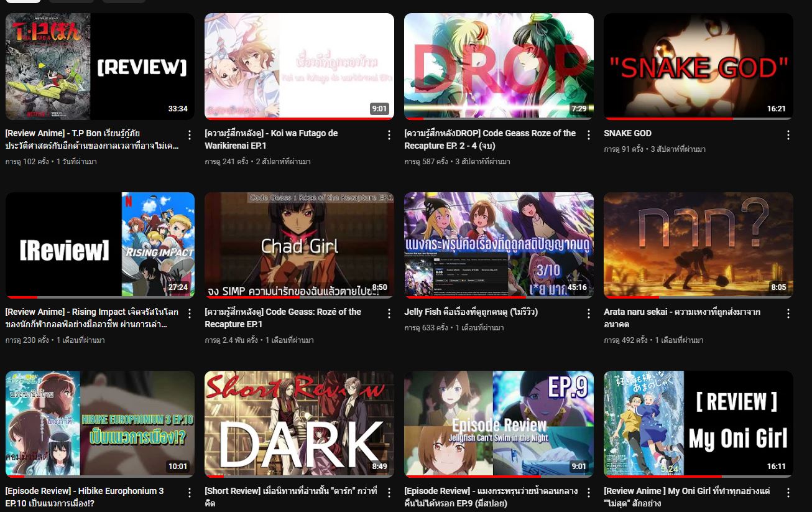812x512 pixels.
Task: Open the three-dot menu for the [Short Review] video
Action: tap(389, 493)
